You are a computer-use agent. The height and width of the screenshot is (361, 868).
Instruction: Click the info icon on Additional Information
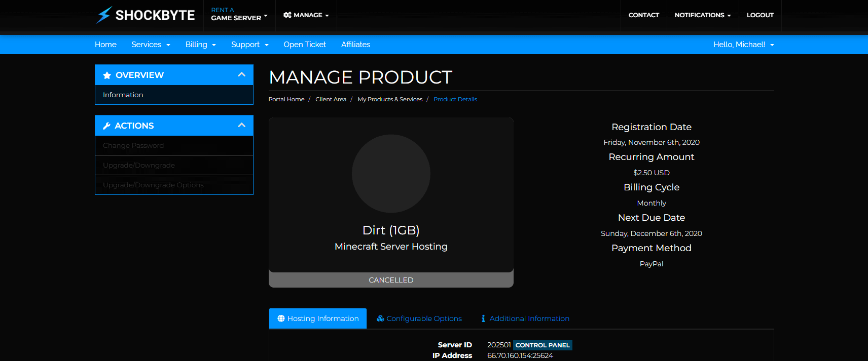[483, 318]
